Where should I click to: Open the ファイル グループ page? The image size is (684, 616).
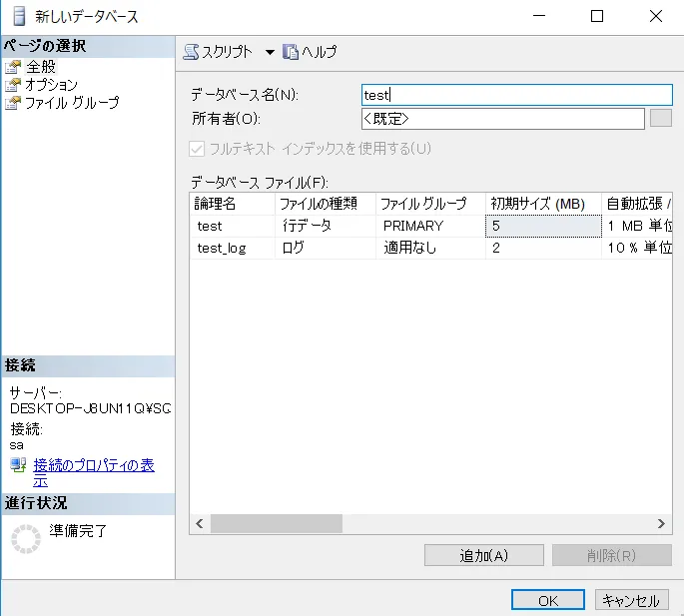(x=71, y=103)
